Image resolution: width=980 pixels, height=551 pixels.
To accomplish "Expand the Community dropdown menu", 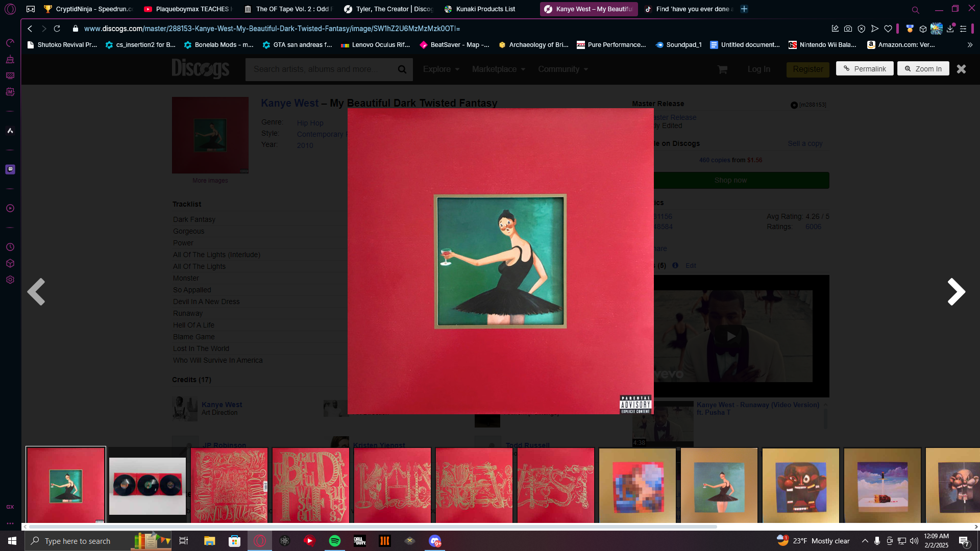I will point(562,69).
